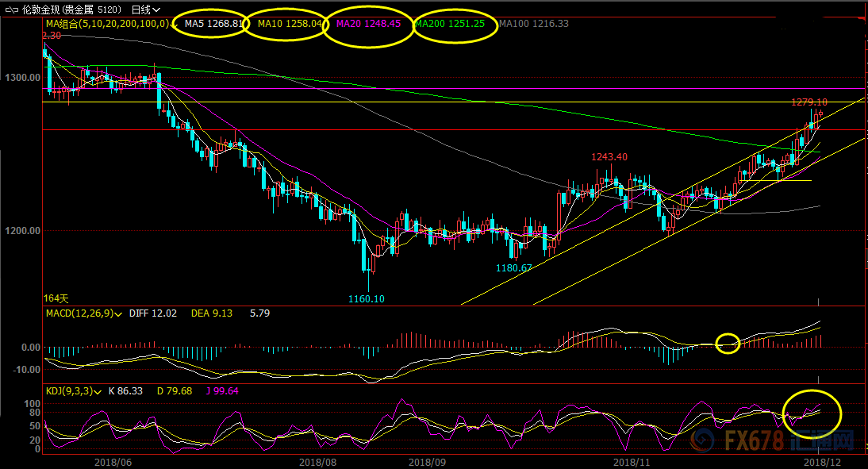Open the 日线 period dropdown

[x=146, y=10]
